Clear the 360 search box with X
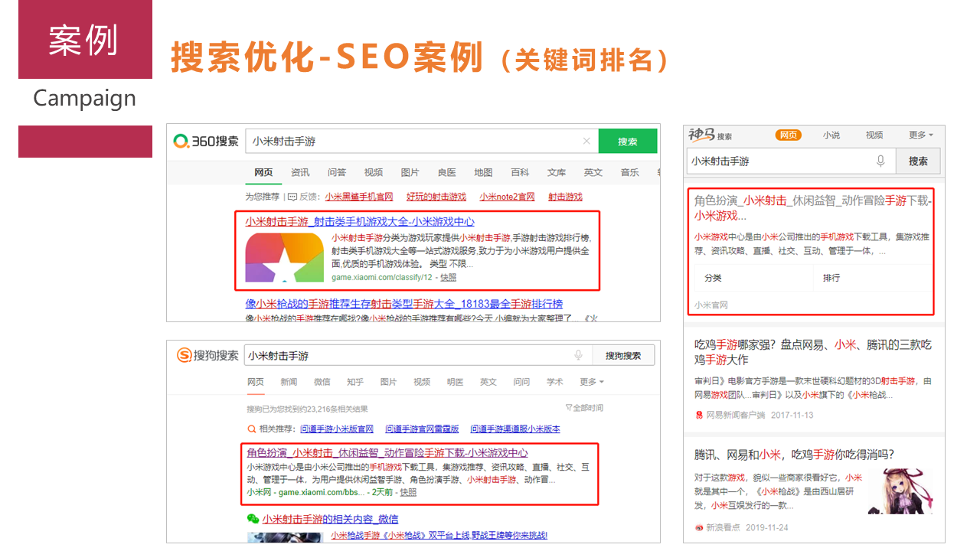The image size is (980, 551). click(x=586, y=142)
